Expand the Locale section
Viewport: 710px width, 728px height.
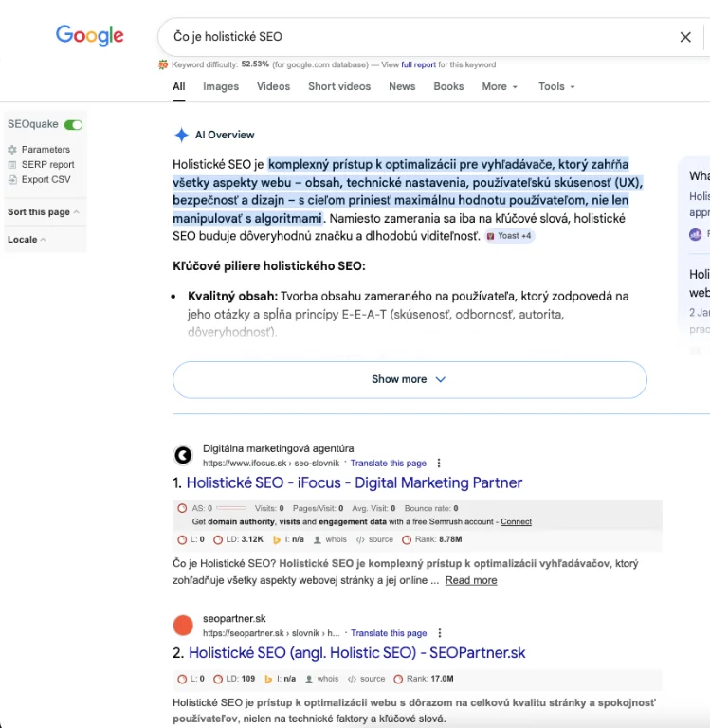(27, 240)
